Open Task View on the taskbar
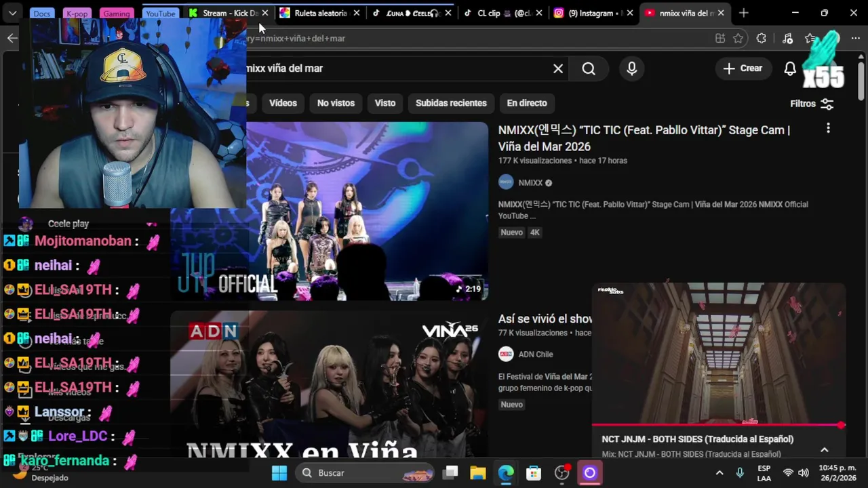Screen dimensions: 868x488 coord(451,472)
